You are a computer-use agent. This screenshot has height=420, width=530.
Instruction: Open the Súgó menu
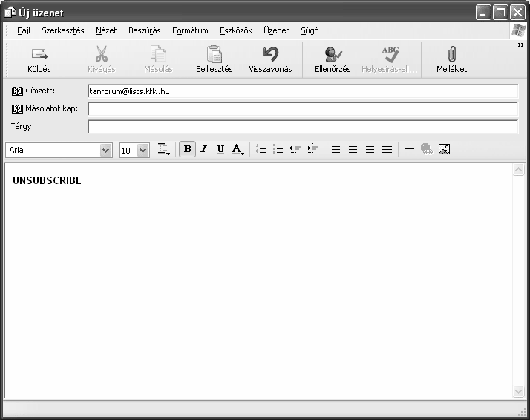tap(310, 30)
